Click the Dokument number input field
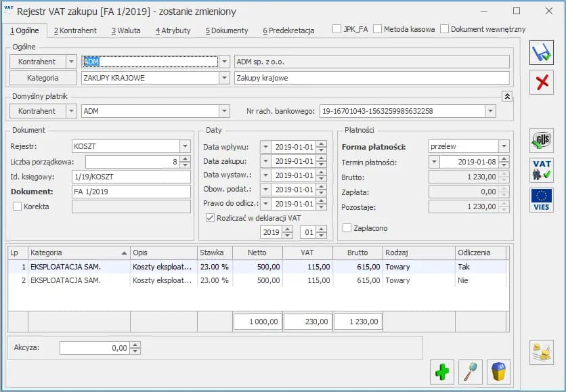This screenshot has height=392, width=566. coord(131,192)
